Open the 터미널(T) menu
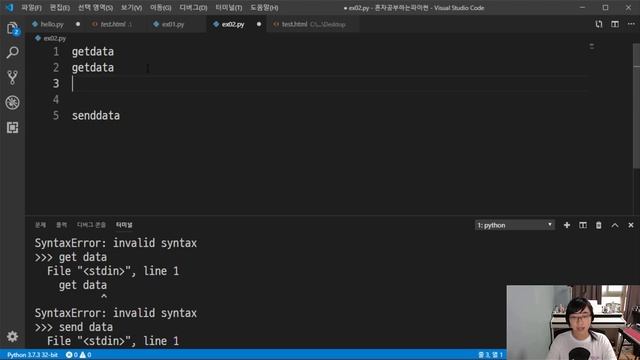Screen dimensions: 640x360 point(229,8)
